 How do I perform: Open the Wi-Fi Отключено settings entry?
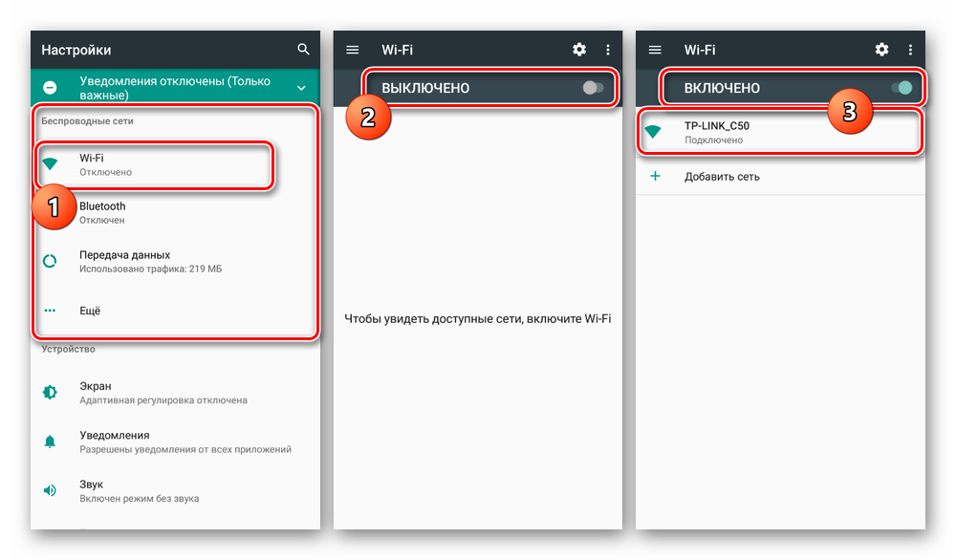click(x=155, y=165)
